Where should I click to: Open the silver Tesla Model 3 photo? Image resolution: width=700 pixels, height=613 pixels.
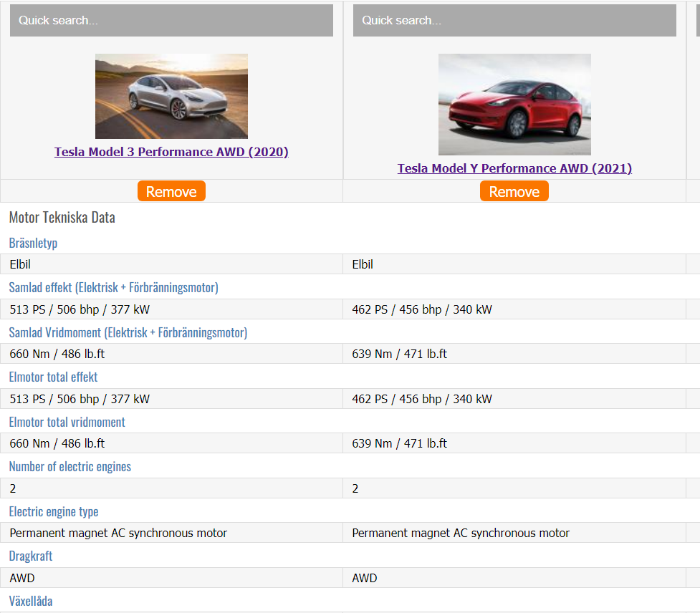point(171,96)
